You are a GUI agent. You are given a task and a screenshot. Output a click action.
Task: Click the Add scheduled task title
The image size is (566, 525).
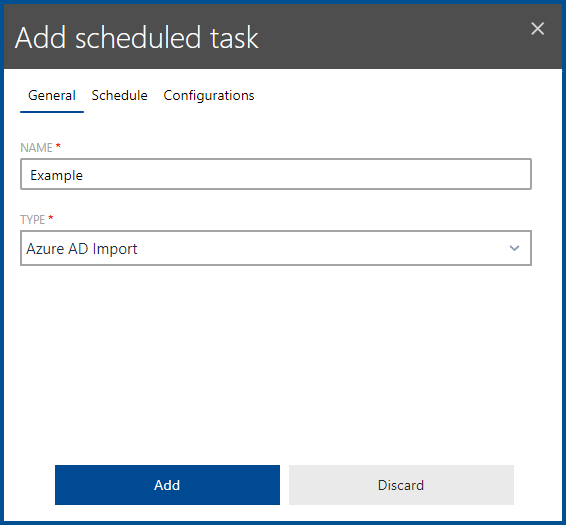137,38
